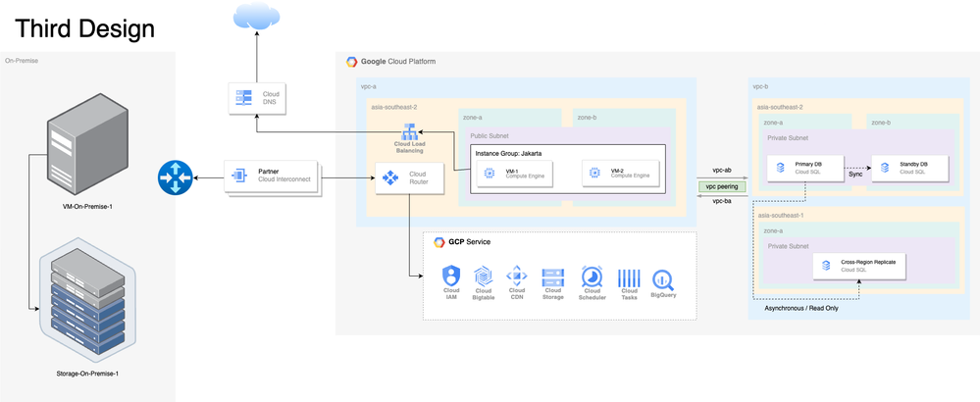Image resolution: width=980 pixels, height=402 pixels.
Task: Click the Cloud Load Balancing icon
Action: pos(409,132)
